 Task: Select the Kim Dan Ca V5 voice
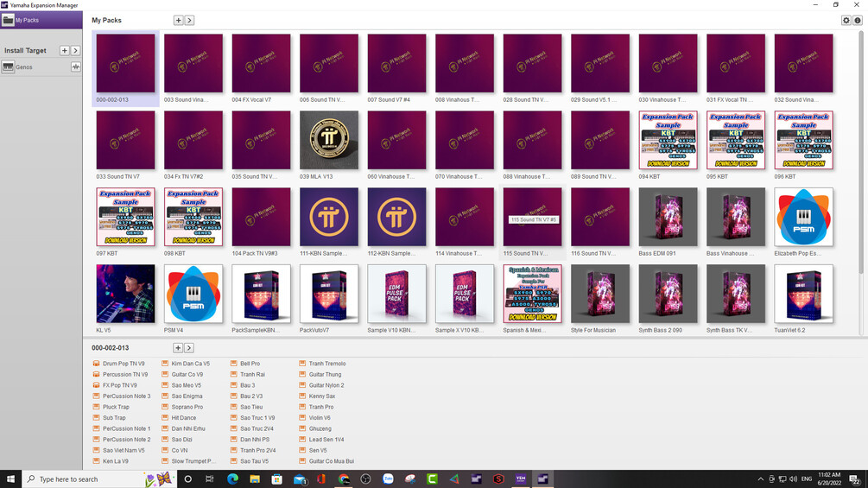(186, 364)
